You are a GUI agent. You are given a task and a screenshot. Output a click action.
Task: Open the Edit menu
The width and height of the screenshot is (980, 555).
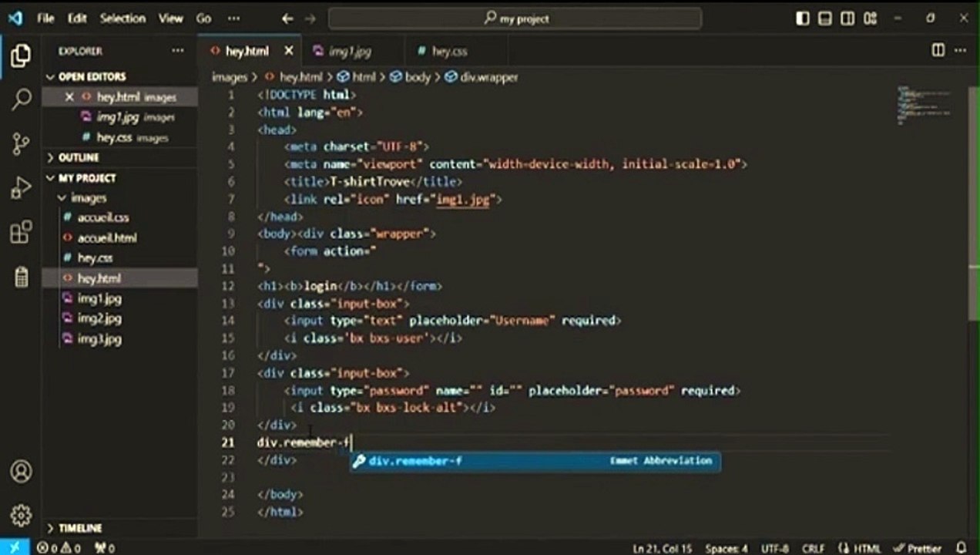pyautogui.click(x=77, y=18)
